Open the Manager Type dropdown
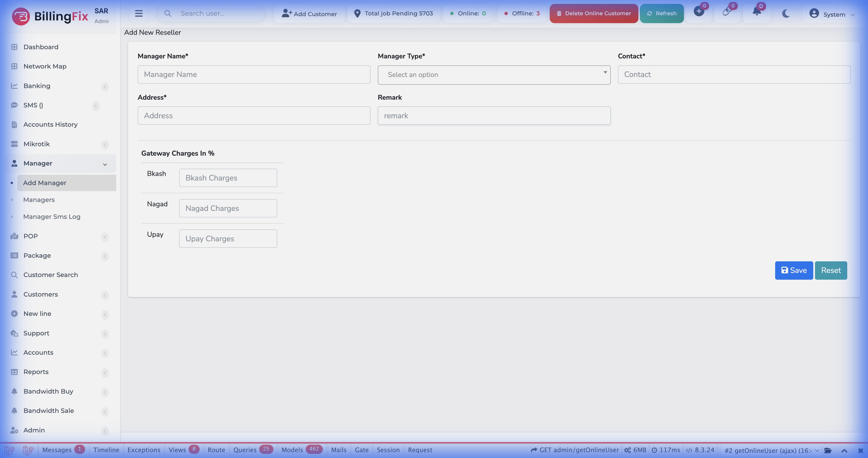The width and height of the screenshot is (868, 458). [x=494, y=75]
